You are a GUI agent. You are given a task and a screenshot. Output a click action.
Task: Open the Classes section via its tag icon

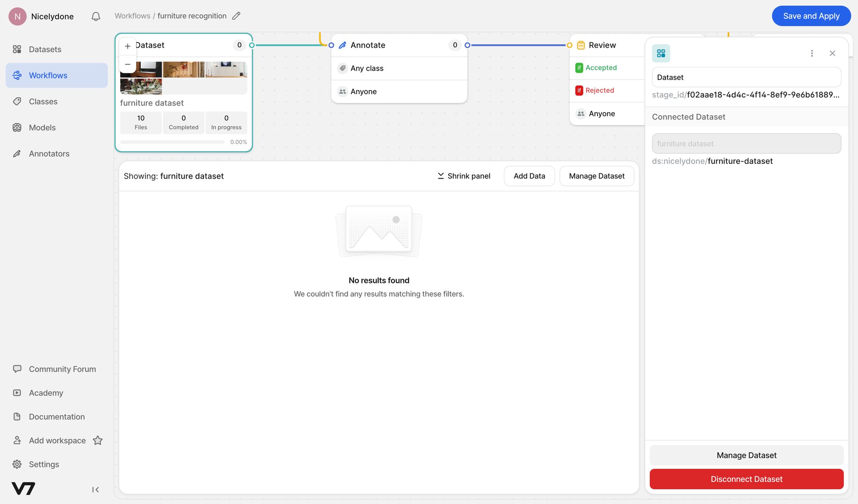click(x=17, y=101)
